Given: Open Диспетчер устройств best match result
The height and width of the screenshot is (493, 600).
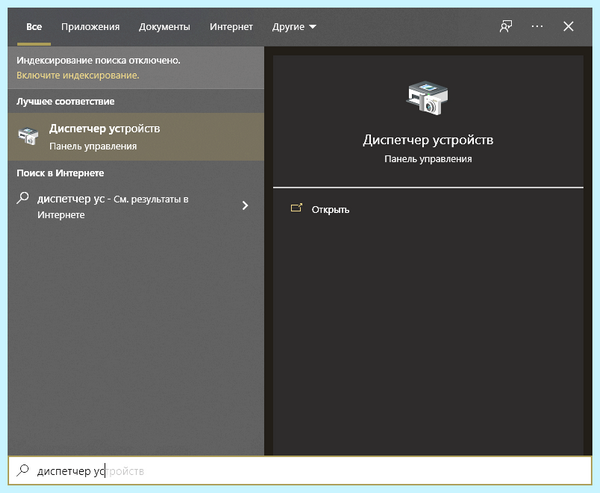Looking at the screenshot, I should (136, 137).
